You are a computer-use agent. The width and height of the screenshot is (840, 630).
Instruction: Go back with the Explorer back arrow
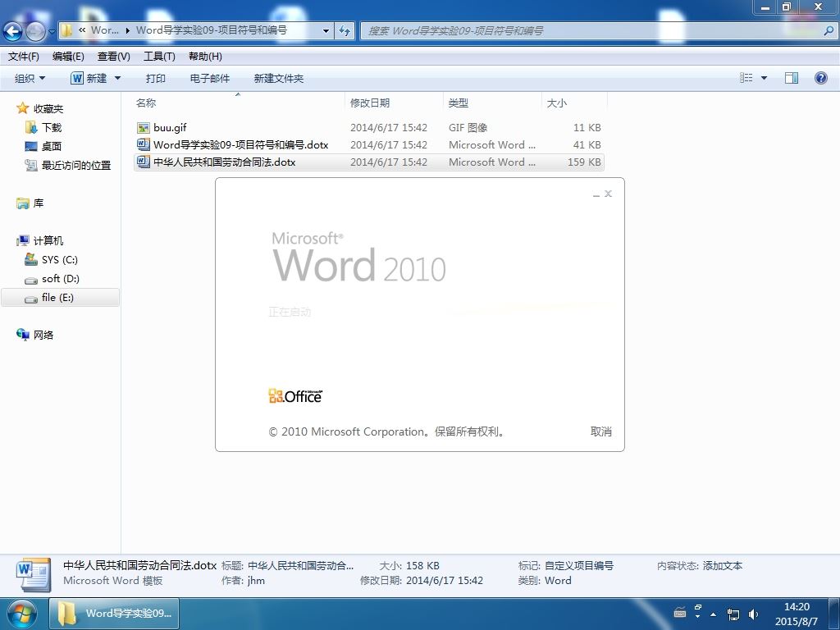pyautogui.click(x=13, y=31)
